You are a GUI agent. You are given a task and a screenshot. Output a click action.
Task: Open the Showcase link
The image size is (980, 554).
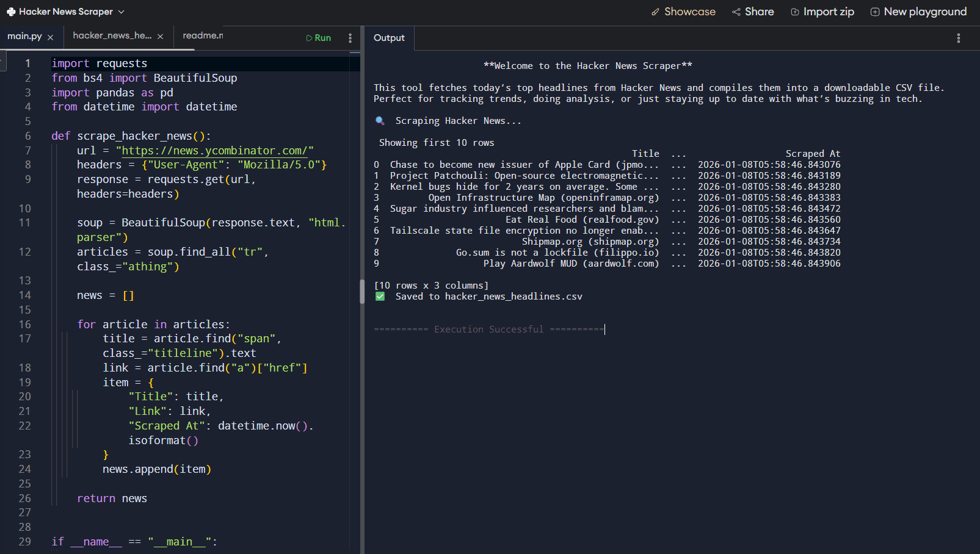(683, 12)
